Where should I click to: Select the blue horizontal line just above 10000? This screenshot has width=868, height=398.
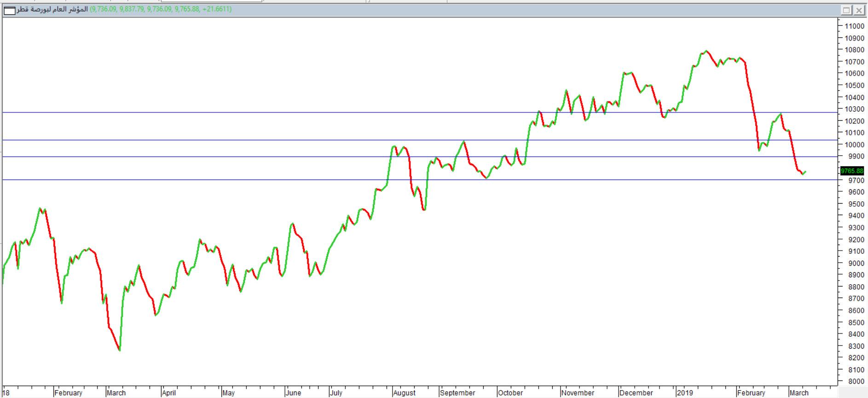[420, 140]
